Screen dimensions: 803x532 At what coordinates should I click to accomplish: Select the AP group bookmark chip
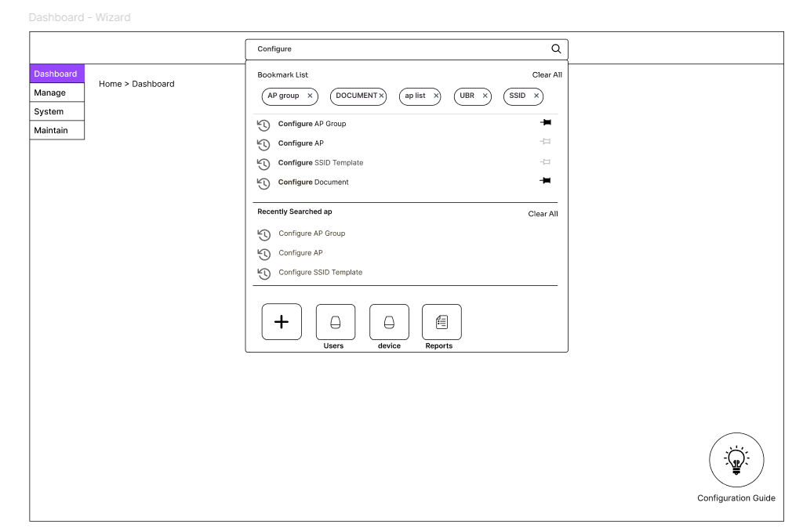[x=290, y=96]
